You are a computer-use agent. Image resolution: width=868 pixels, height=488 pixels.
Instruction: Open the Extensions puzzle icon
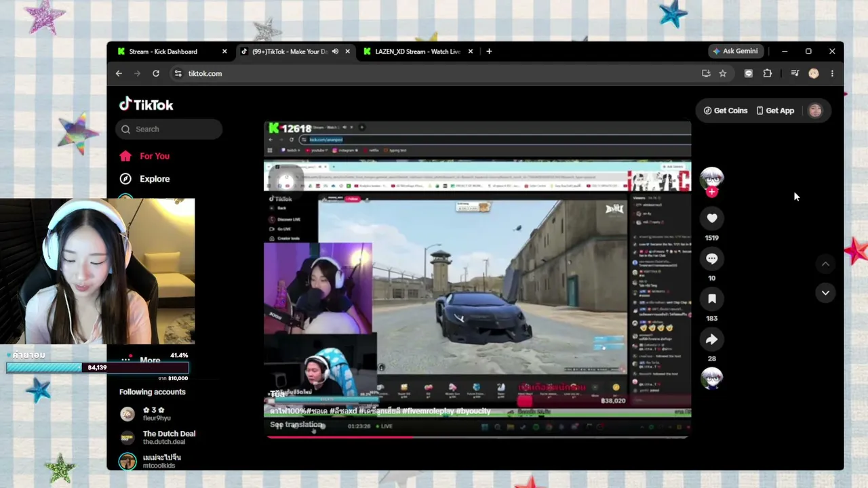coord(768,73)
